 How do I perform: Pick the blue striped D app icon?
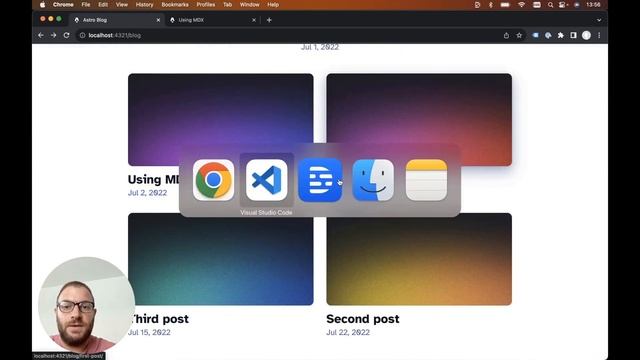click(320, 180)
